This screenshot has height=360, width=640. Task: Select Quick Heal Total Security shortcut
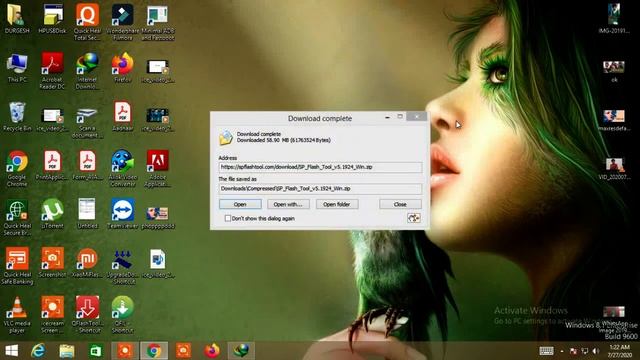pos(87,16)
